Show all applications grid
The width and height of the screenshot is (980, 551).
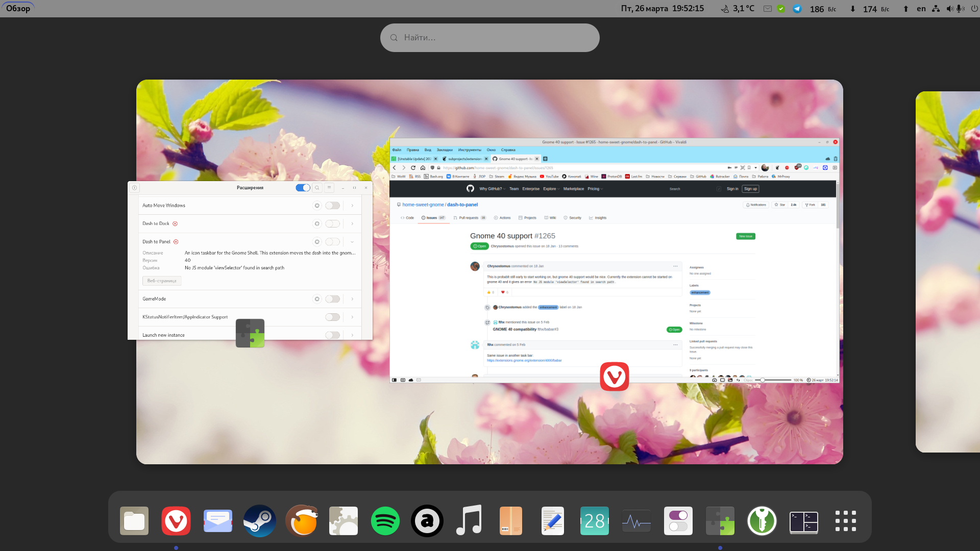pos(846,521)
